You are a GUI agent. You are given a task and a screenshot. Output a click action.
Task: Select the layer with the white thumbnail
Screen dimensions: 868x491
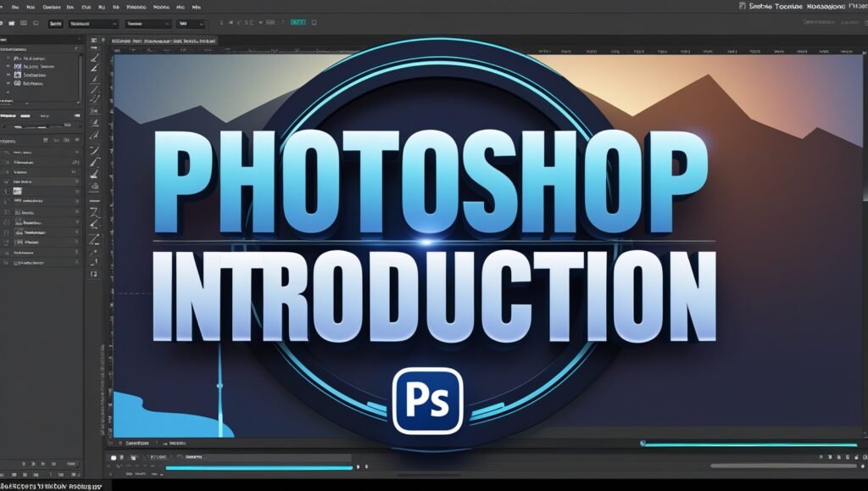pyautogui.click(x=40, y=191)
